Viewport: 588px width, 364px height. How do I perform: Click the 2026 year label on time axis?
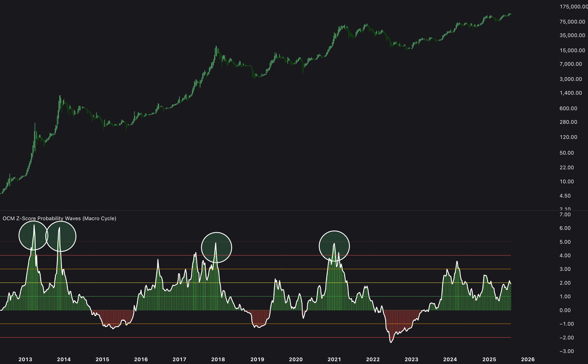coord(528,359)
